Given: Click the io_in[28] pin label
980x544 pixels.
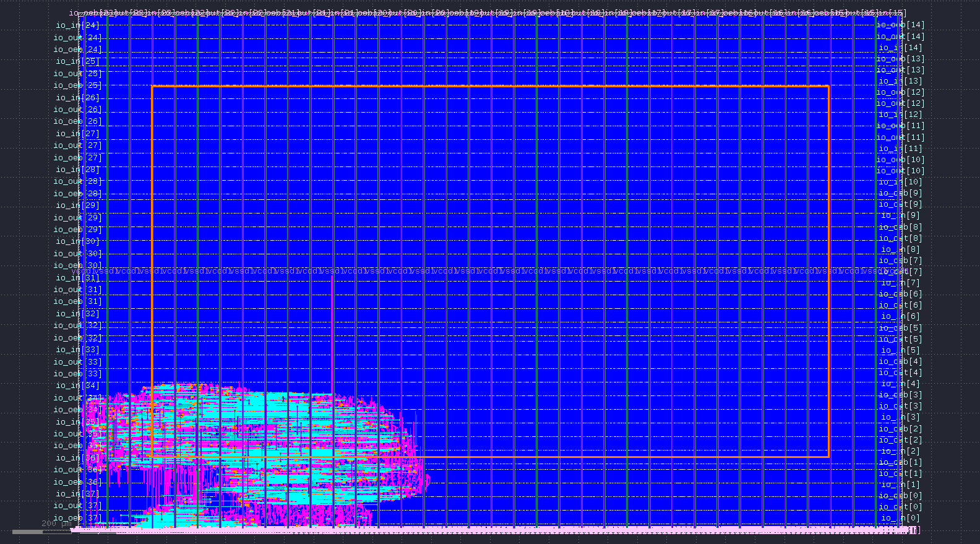Looking at the screenshot, I should click(78, 170).
